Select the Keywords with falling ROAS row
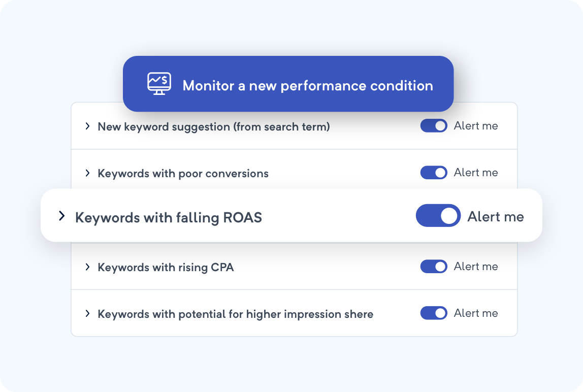Viewport: 583px width, 392px height. click(x=169, y=217)
